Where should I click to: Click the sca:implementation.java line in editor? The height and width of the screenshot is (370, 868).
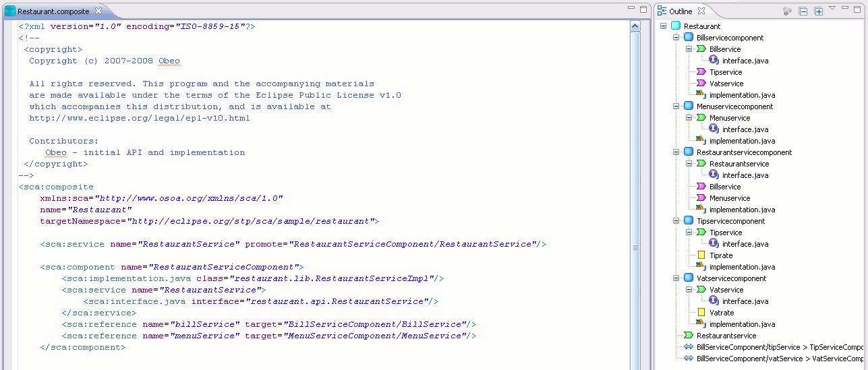pos(253,278)
